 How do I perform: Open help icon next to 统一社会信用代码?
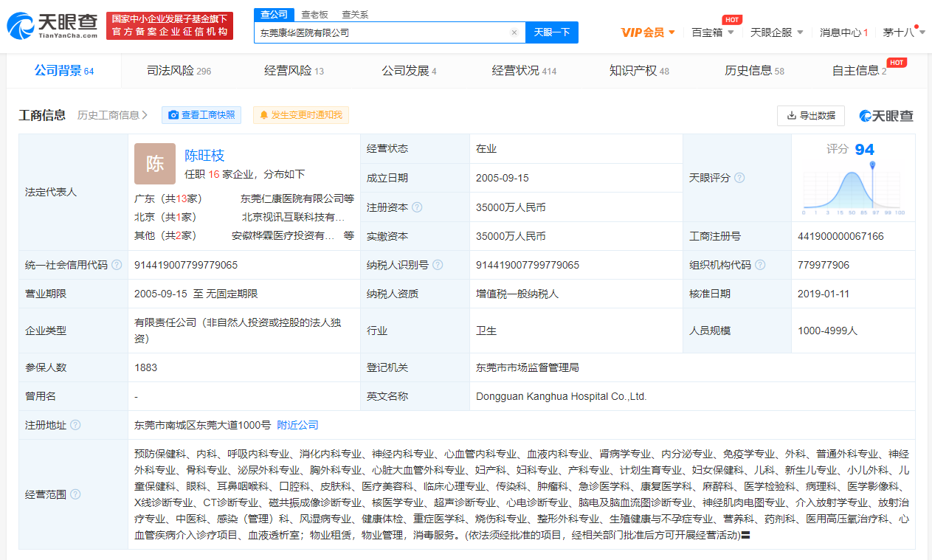click(x=117, y=265)
